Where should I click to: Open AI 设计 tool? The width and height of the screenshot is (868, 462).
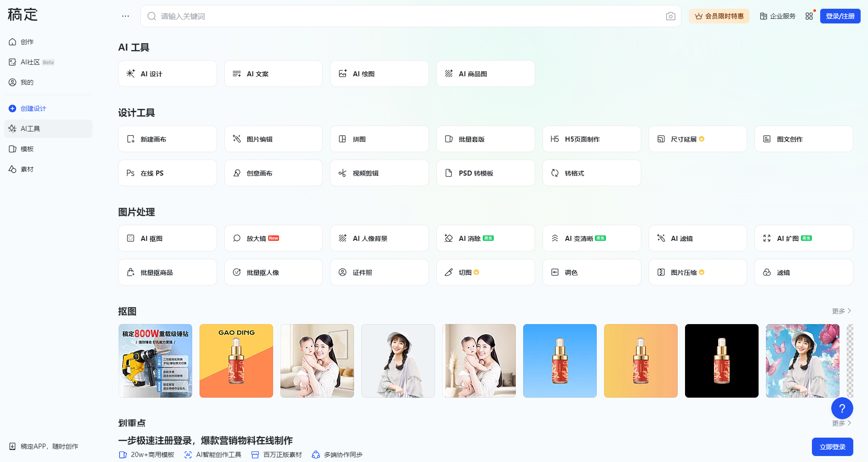(167, 74)
